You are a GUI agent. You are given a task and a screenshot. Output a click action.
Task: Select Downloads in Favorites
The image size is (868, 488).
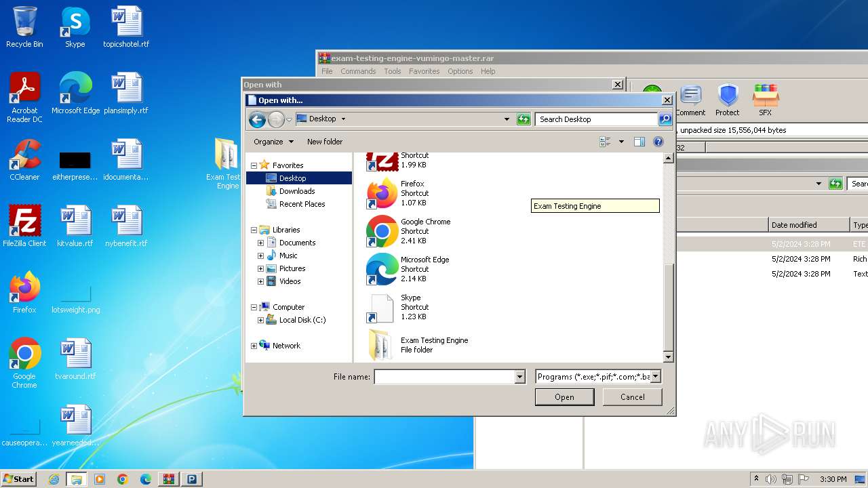pos(297,191)
